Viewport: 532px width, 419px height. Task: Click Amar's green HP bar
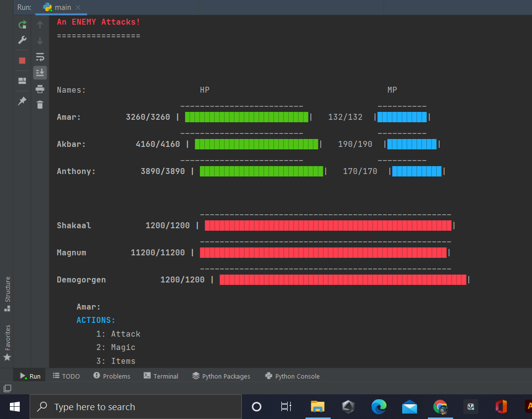pyautogui.click(x=247, y=117)
